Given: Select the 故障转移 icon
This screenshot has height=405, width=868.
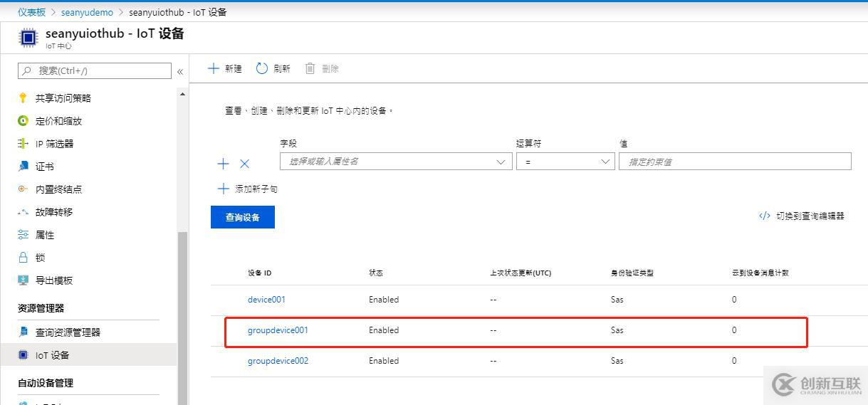Looking at the screenshot, I should pos(23,212).
